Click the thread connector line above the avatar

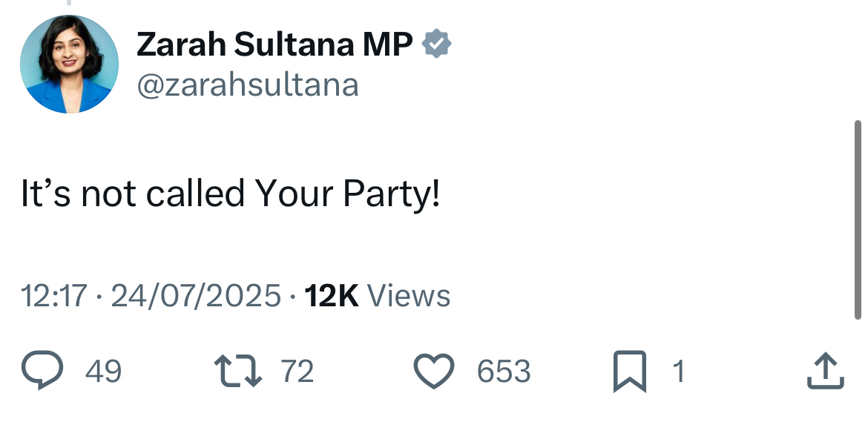(x=69, y=3)
